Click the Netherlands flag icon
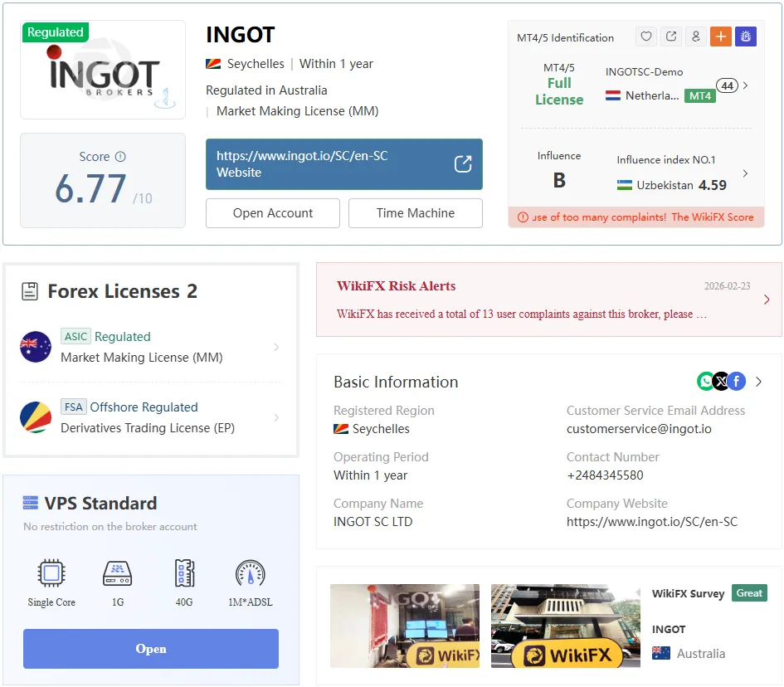The width and height of the screenshot is (784, 687). coord(613,95)
